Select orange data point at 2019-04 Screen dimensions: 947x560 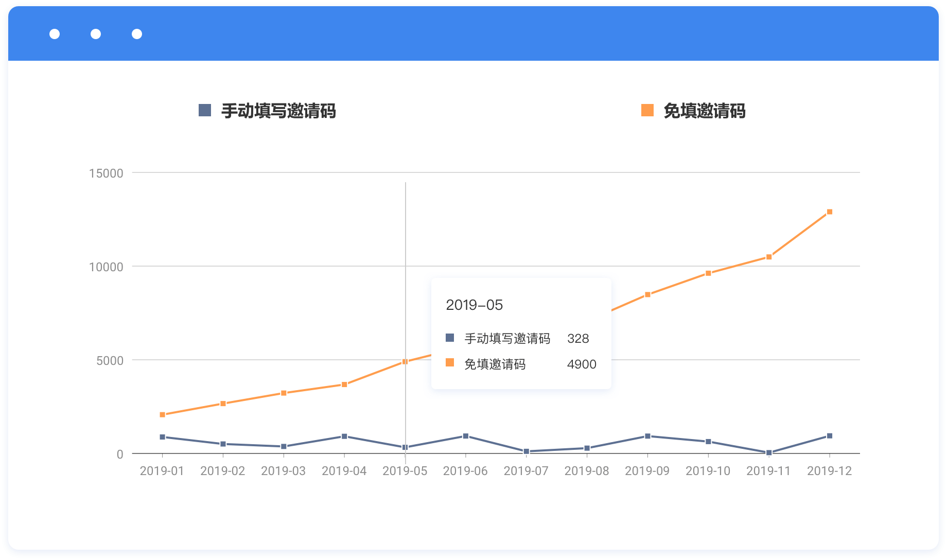[344, 384]
